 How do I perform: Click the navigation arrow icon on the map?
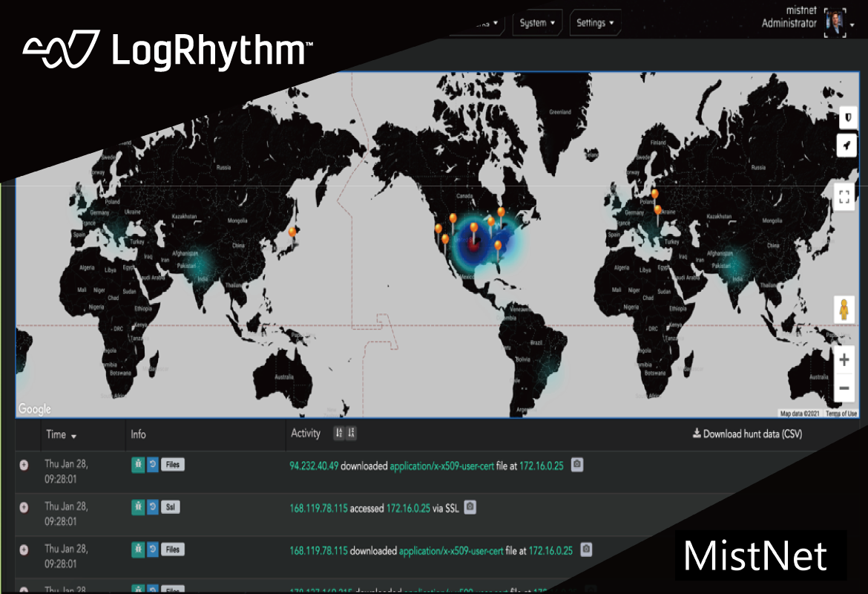[x=846, y=146]
